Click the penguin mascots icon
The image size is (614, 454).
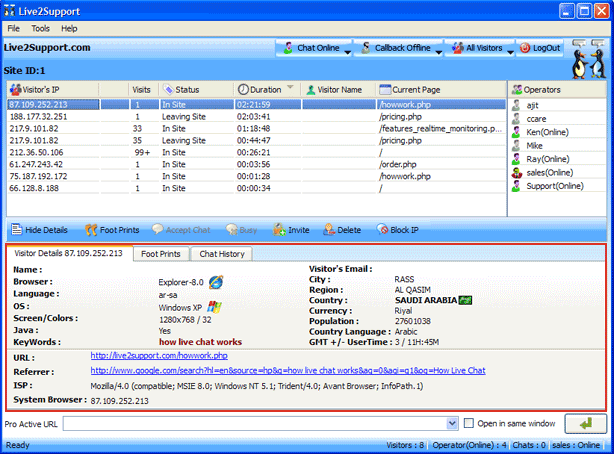tap(589, 59)
